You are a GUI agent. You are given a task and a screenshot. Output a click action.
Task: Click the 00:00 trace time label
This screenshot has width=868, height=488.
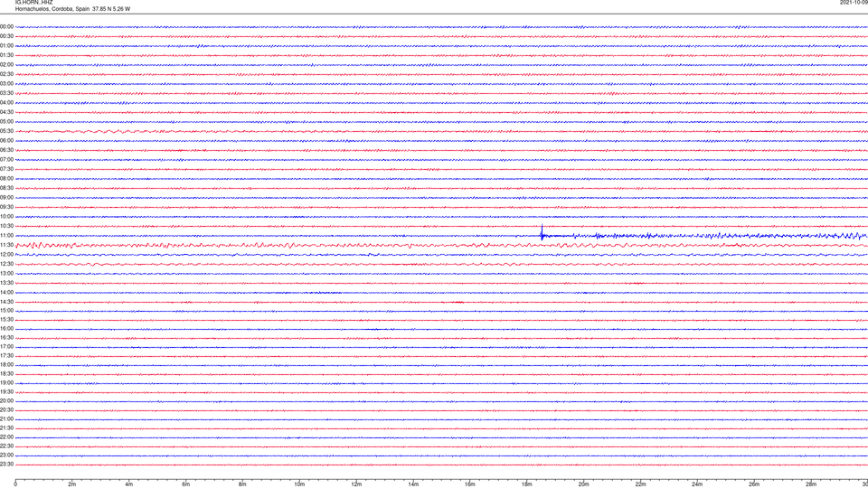point(6,26)
